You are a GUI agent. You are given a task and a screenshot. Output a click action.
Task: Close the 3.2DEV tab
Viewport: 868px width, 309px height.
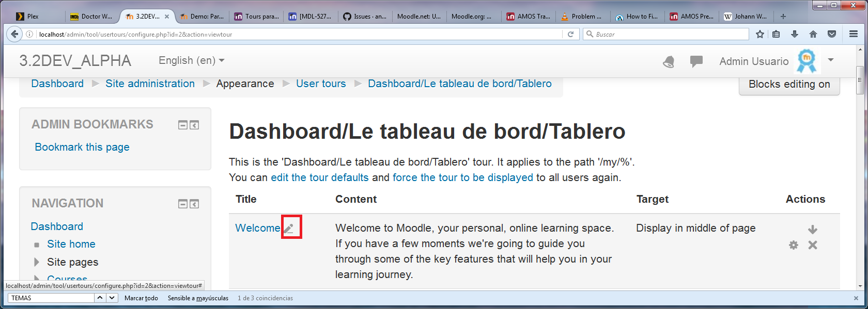pos(167,17)
